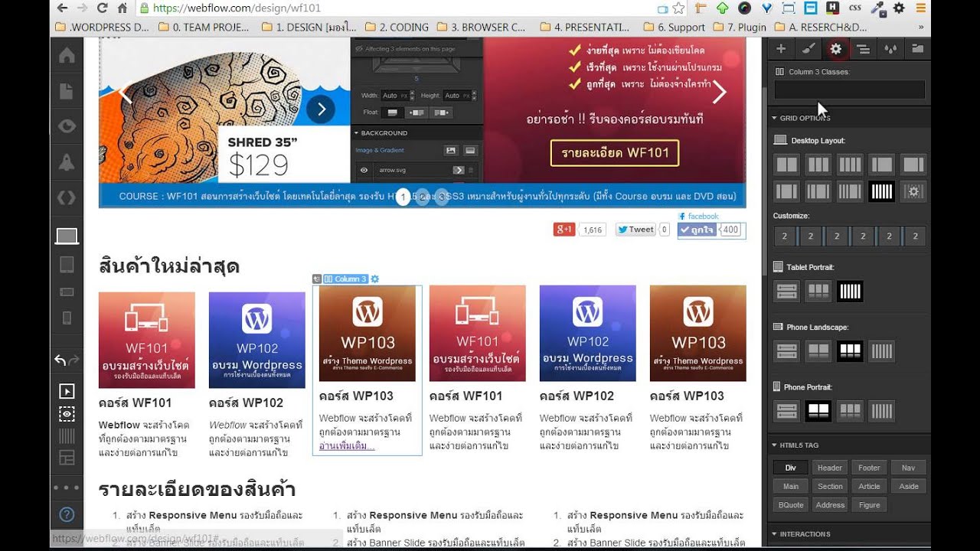Select two equal columns Desktop Layout

tap(787, 165)
